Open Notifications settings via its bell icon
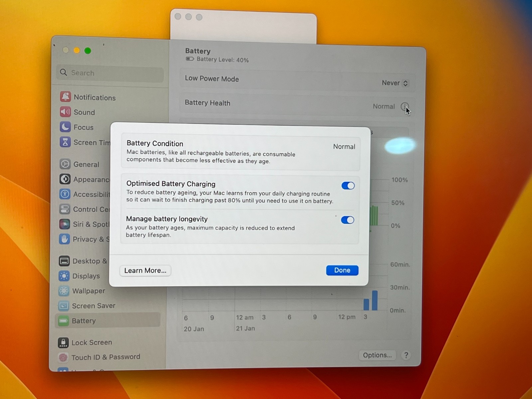532x399 pixels. tap(66, 97)
